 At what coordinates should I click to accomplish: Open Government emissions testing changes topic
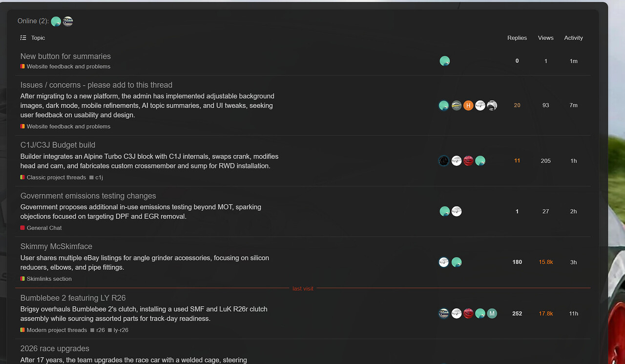pyautogui.click(x=88, y=196)
